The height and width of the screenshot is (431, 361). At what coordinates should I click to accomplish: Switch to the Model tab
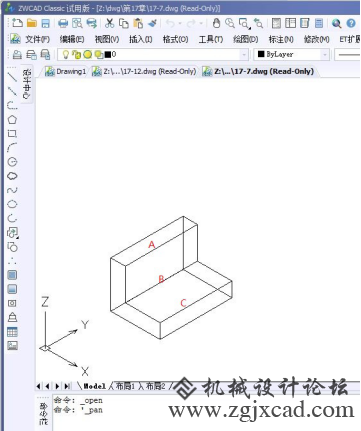(x=94, y=386)
